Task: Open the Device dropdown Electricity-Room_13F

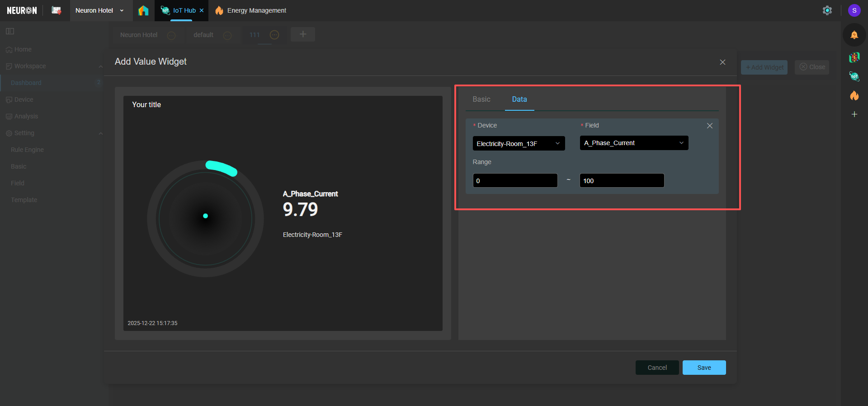Action: point(519,143)
